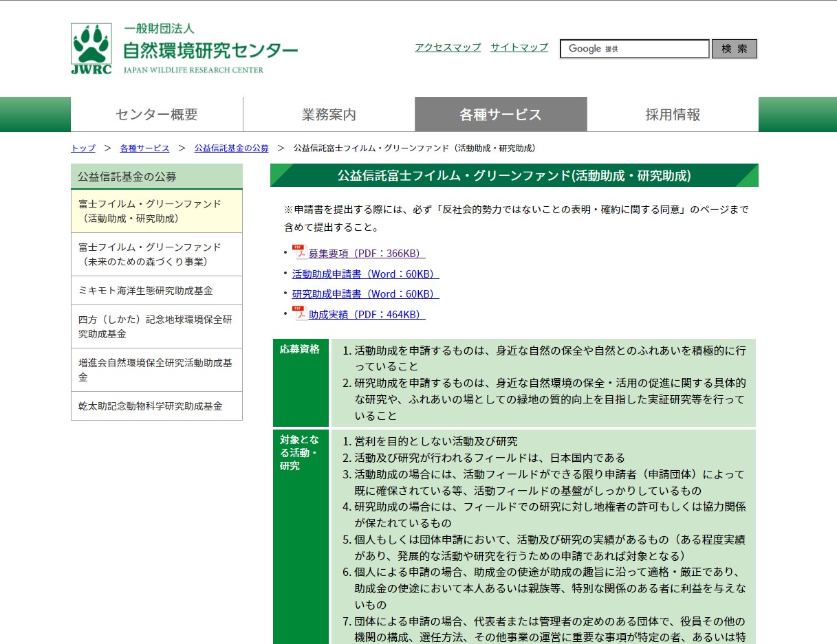Open the 業務案内 navigation tab
The height and width of the screenshot is (644, 837).
click(x=329, y=115)
